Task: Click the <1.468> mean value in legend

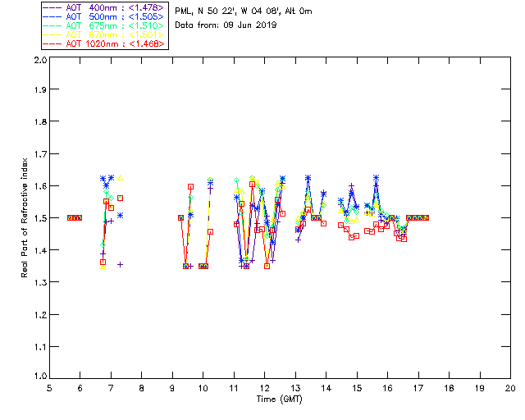Action: (147, 43)
